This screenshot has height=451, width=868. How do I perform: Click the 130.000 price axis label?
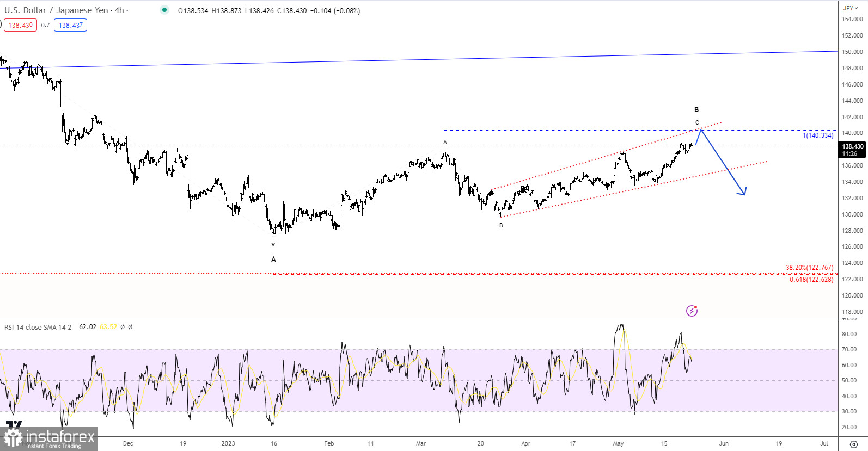(x=852, y=214)
